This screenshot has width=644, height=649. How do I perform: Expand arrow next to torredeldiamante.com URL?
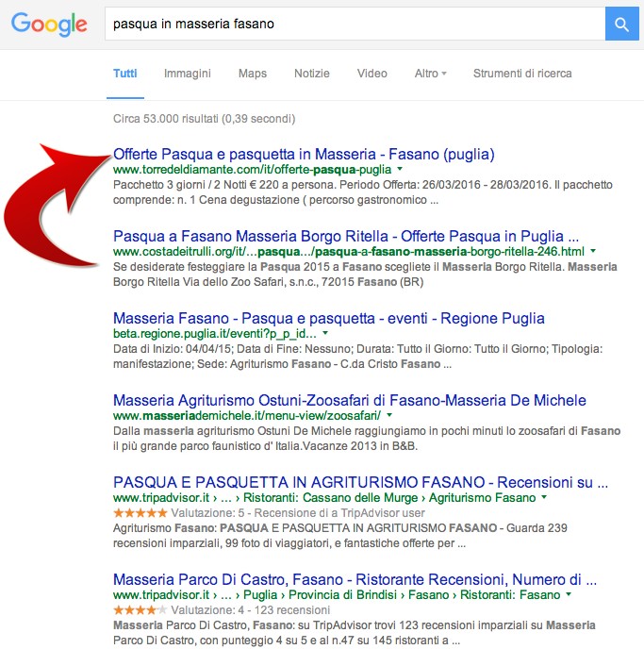pyautogui.click(x=400, y=169)
